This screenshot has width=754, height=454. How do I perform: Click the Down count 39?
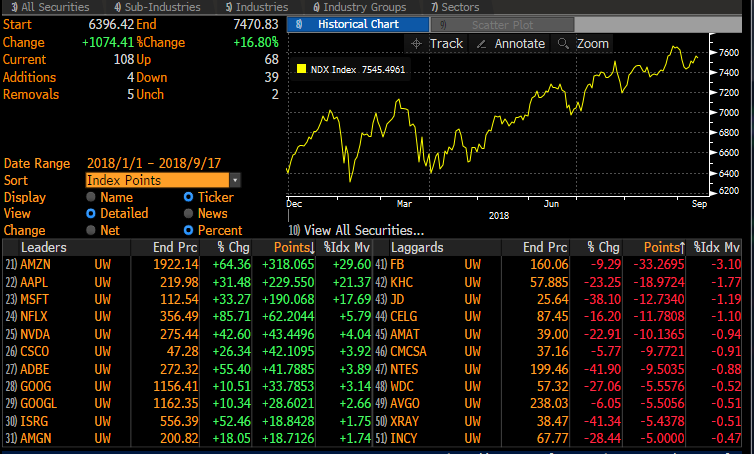(x=271, y=77)
